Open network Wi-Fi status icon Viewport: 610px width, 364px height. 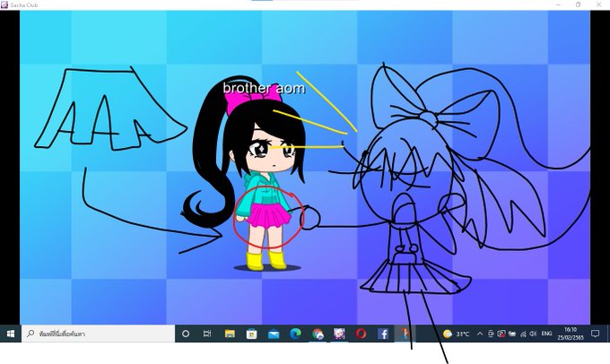tap(523, 334)
